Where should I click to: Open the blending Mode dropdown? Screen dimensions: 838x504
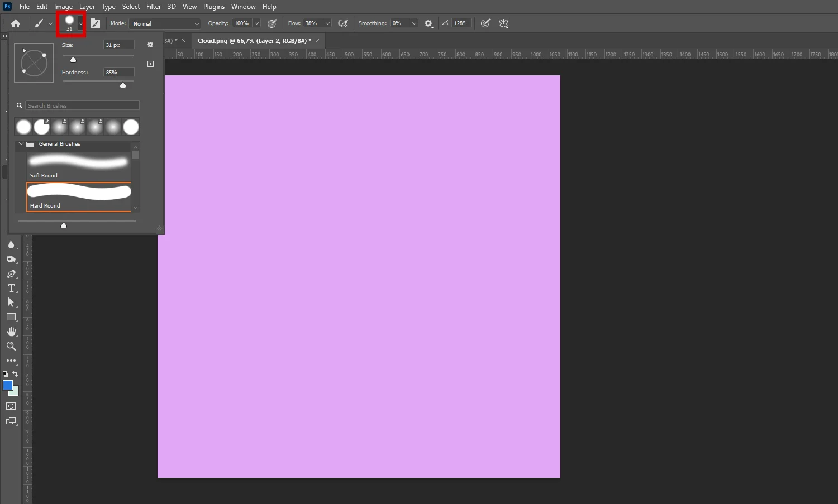tap(165, 23)
